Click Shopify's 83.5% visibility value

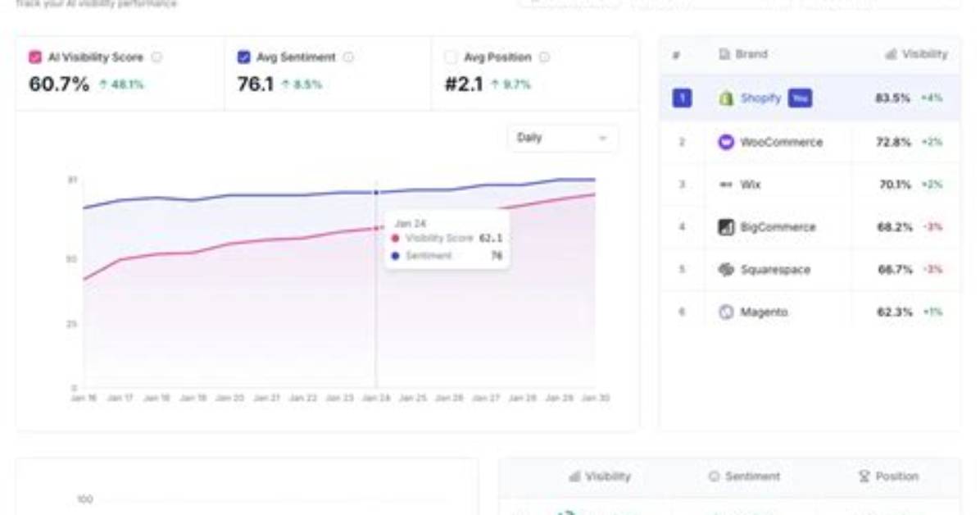click(892, 98)
